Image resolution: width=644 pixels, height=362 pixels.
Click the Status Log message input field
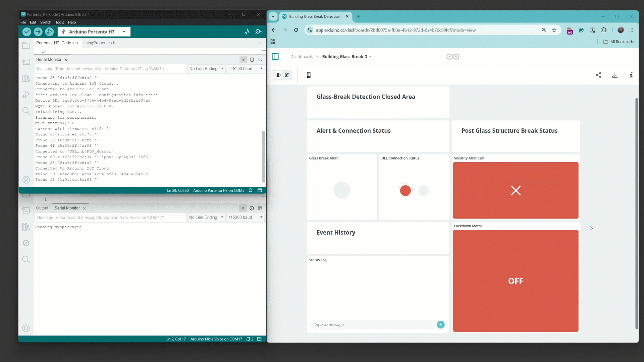click(x=374, y=324)
